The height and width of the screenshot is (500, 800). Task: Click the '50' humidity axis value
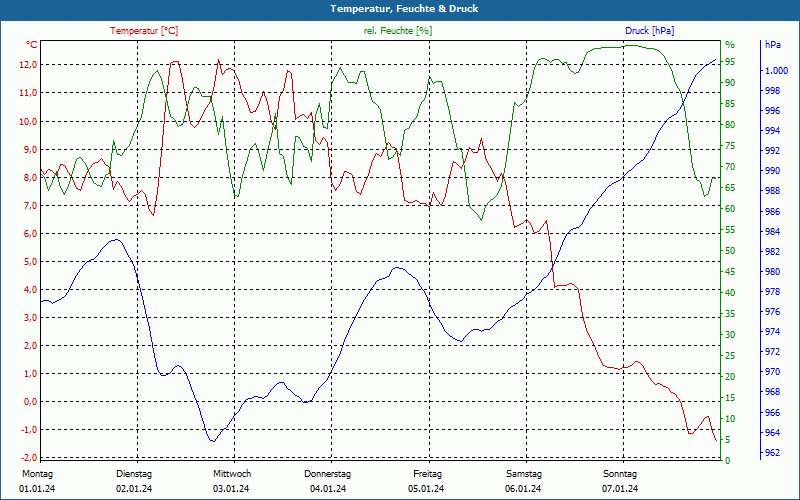point(731,251)
